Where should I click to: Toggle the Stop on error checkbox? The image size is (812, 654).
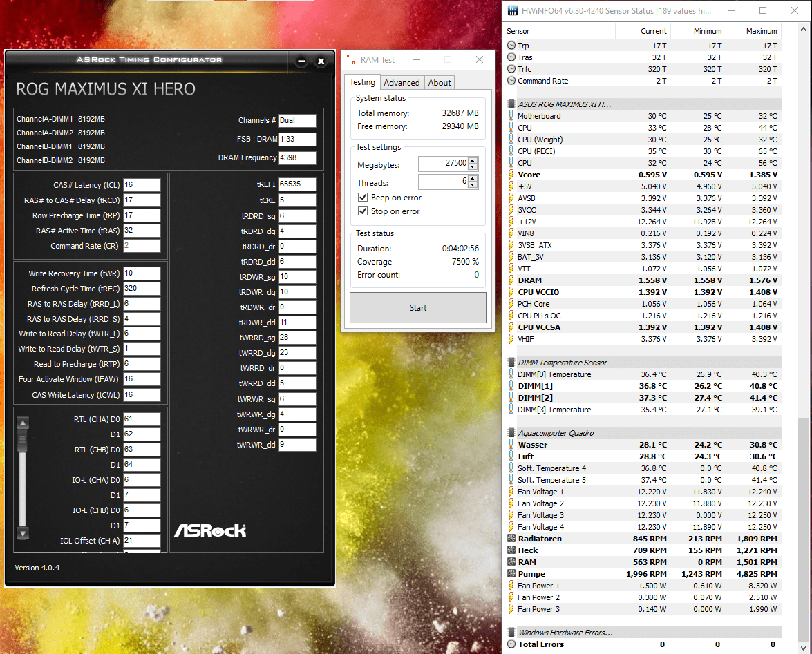(363, 211)
